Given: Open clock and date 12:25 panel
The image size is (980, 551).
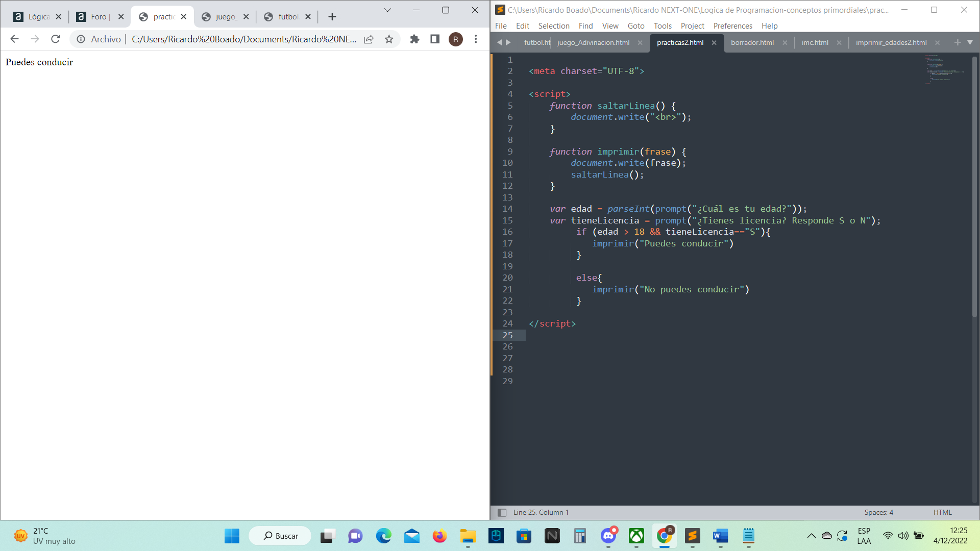Looking at the screenshot, I should point(950,536).
